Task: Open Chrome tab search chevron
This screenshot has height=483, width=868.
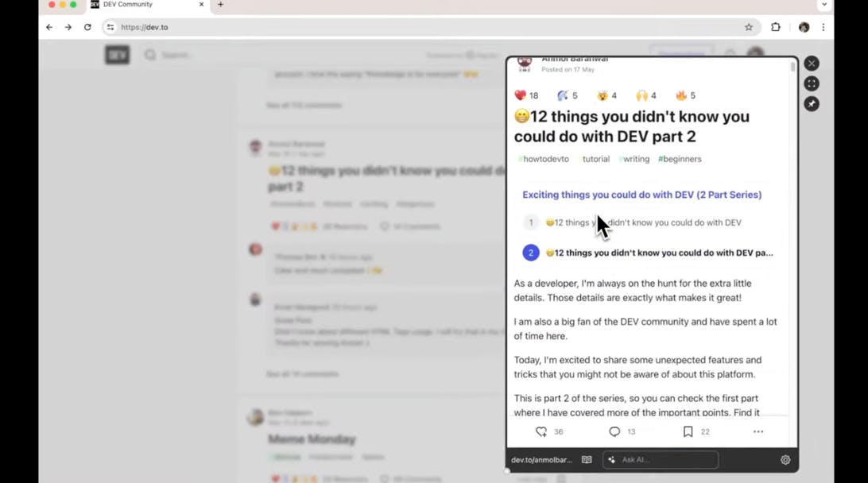Action: 824,5
